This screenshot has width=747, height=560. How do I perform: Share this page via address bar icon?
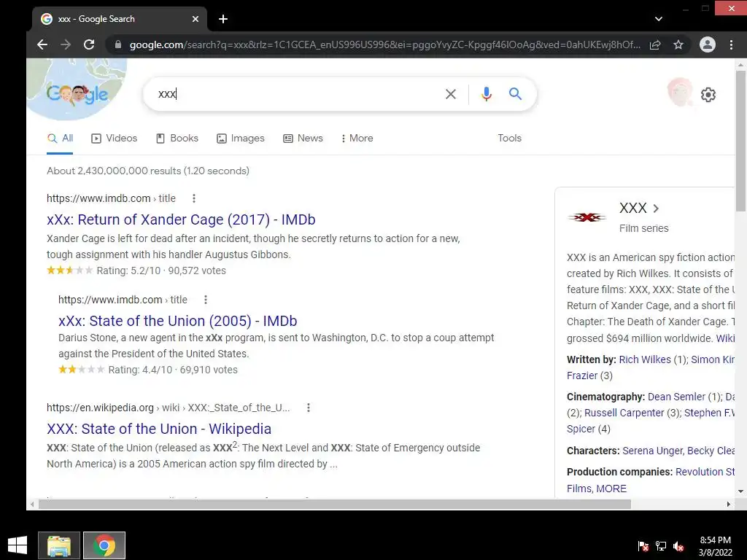[655, 44]
